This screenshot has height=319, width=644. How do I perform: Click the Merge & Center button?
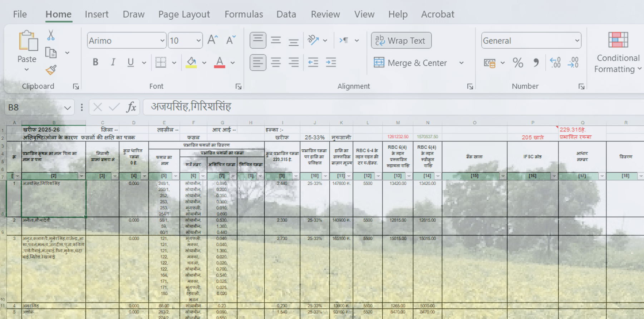tap(411, 63)
